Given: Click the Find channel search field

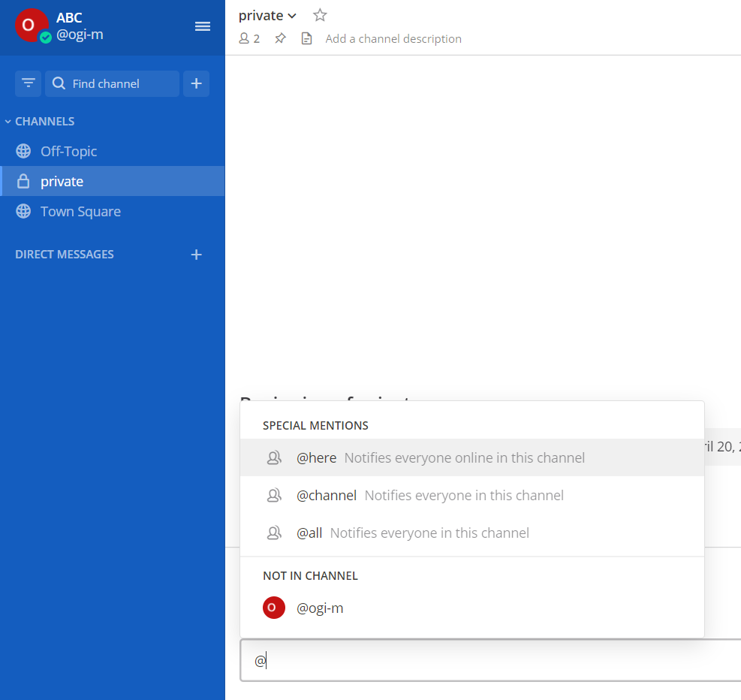Looking at the screenshot, I should tap(112, 83).
